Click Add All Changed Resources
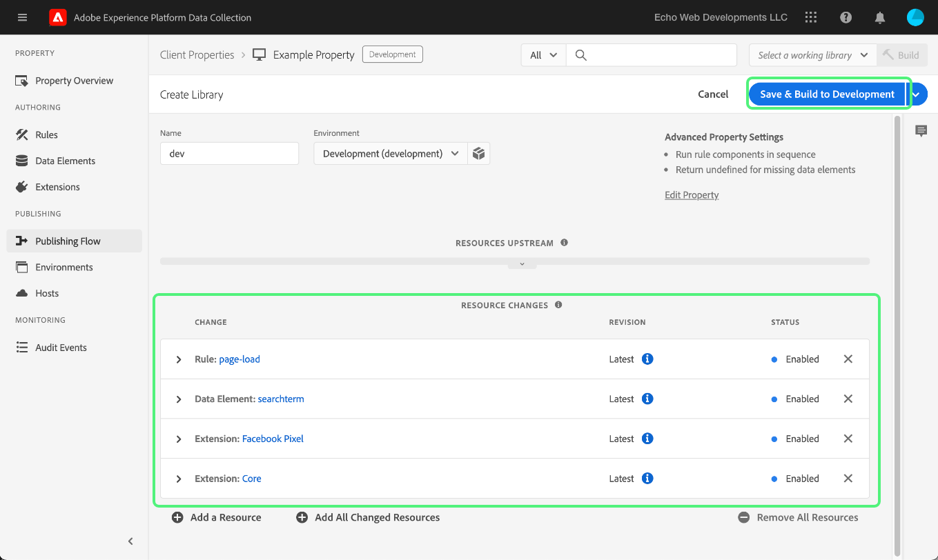This screenshot has width=938, height=560. [x=368, y=517]
